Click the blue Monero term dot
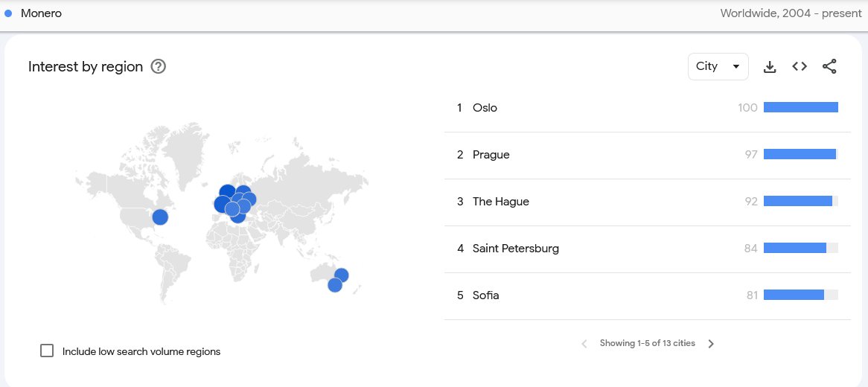 (x=9, y=13)
